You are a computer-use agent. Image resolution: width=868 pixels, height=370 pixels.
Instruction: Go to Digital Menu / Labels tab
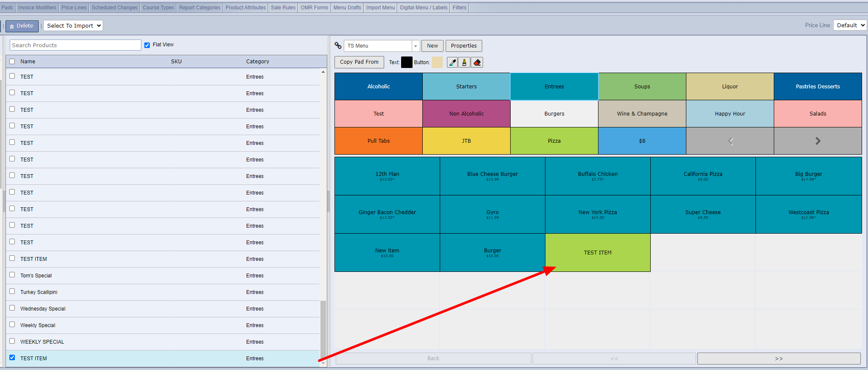[424, 8]
